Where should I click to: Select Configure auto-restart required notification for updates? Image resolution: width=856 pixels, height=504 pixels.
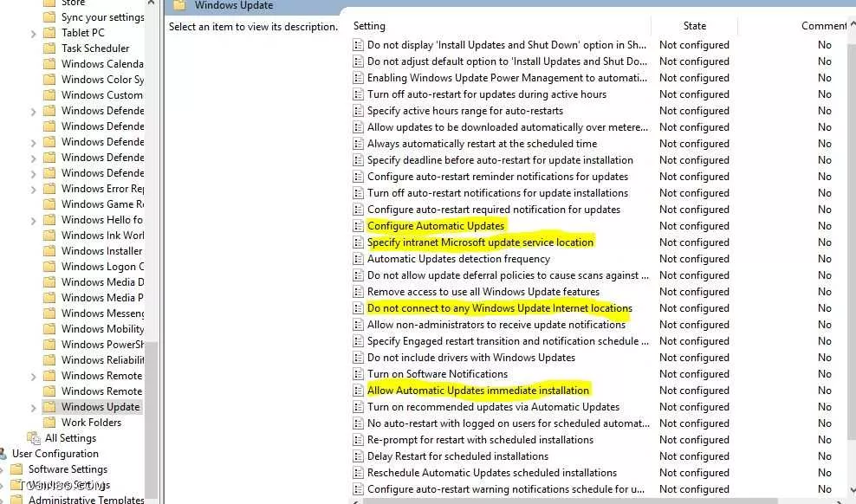pyautogui.click(x=494, y=210)
